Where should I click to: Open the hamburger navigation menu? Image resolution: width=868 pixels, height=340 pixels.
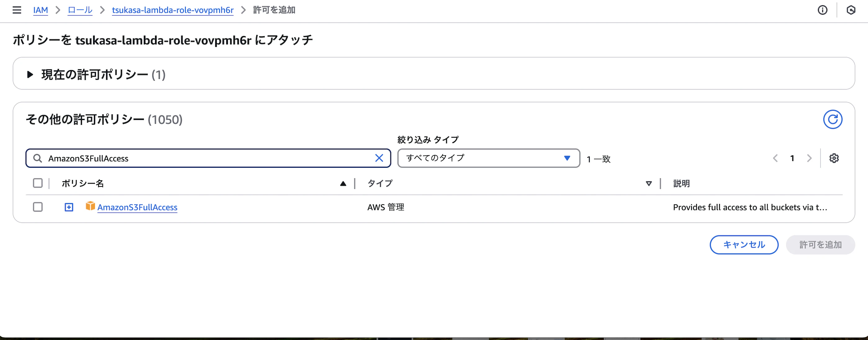pos(16,10)
